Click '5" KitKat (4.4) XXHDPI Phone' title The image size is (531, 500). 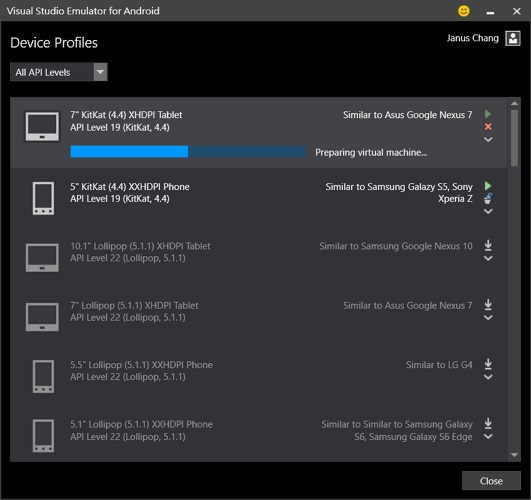[130, 187]
